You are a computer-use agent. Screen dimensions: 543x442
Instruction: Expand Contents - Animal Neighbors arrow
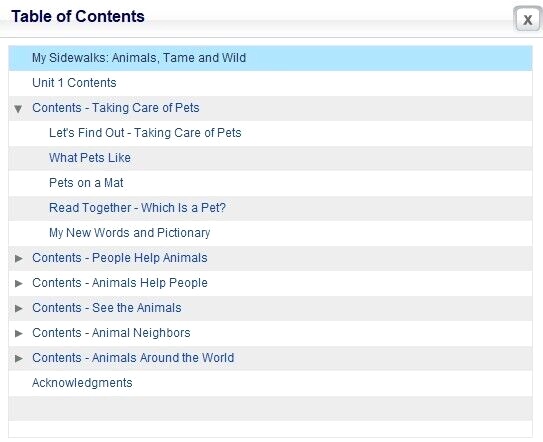pos(19,333)
